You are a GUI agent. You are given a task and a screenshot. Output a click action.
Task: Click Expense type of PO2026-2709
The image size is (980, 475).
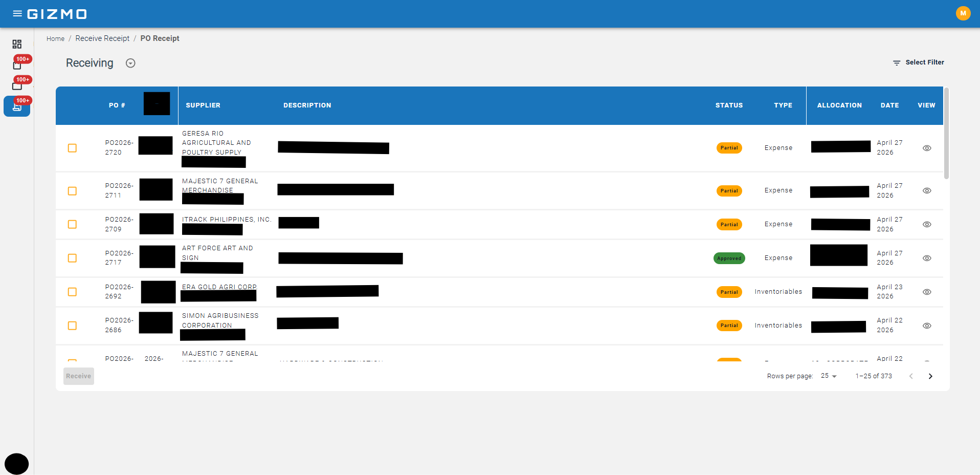[x=778, y=224]
